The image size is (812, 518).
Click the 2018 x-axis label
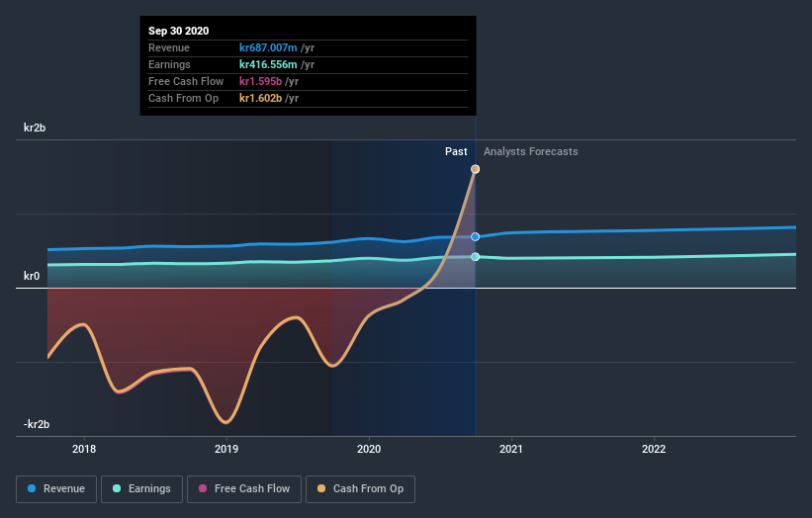[x=84, y=449]
